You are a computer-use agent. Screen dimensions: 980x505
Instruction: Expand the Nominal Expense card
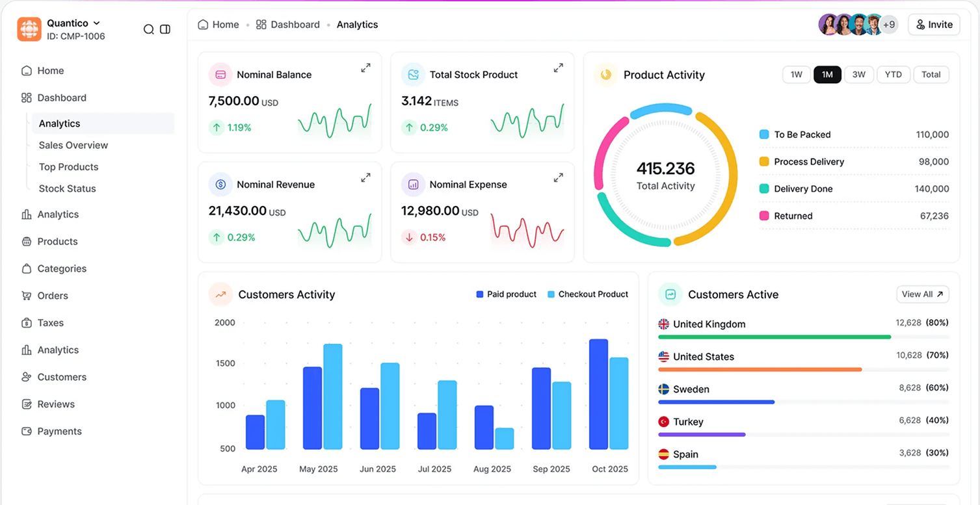coord(558,177)
